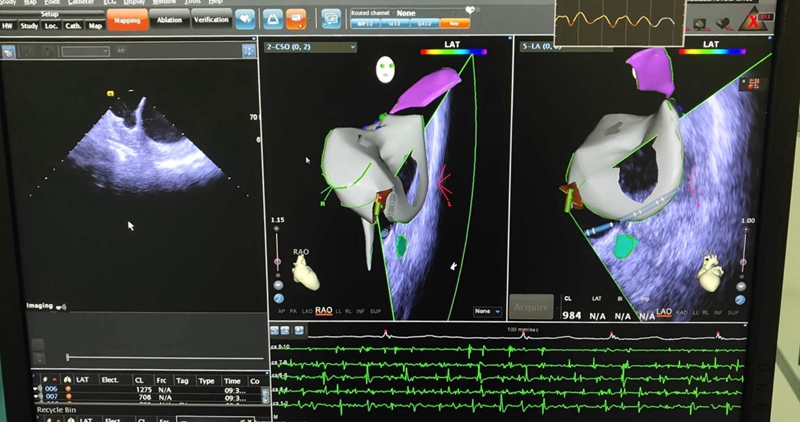Click the imaging playback slider handle
Image resolution: width=800 pixels, height=422 pixels.
67,357
